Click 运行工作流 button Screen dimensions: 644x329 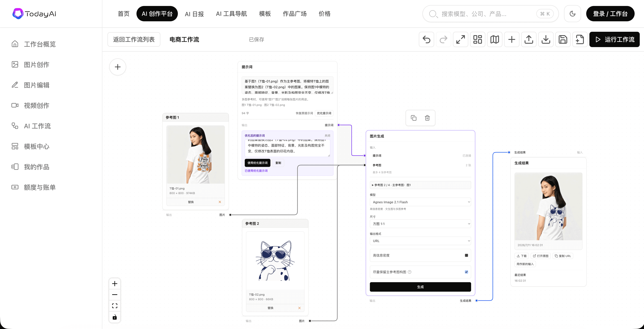pyautogui.click(x=615, y=39)
